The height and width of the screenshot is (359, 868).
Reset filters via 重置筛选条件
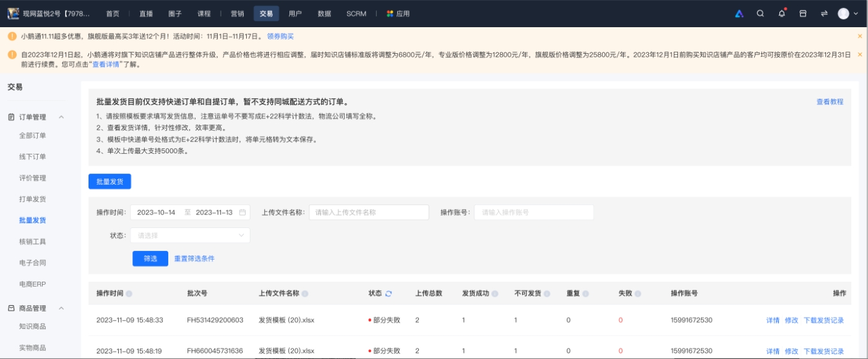click(194, 259)
